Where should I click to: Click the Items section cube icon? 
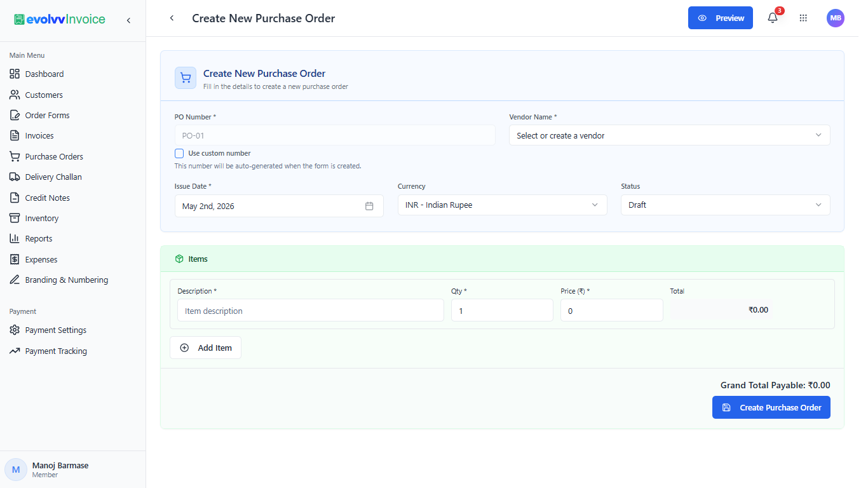(179, 259)
